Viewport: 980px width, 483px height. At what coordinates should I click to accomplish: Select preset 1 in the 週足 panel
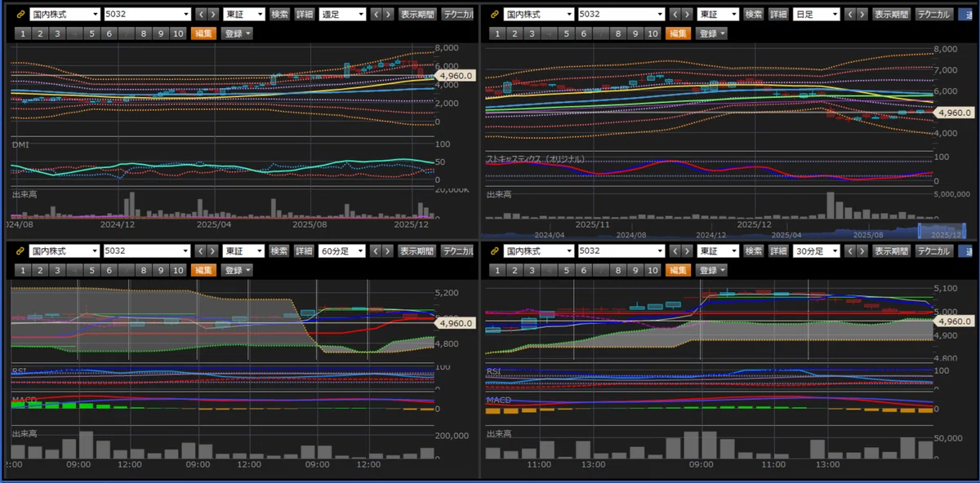coord(23,33)
